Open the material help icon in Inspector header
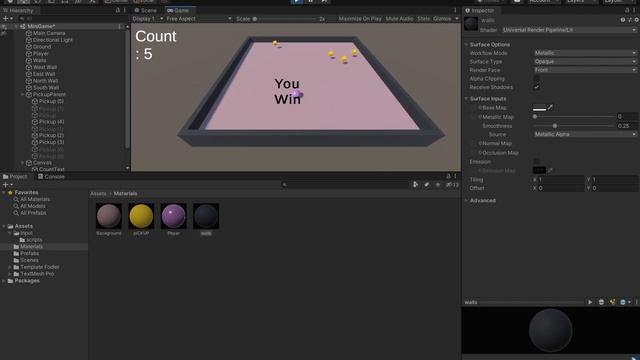The width and height of the screenshot is (640, 360). coord(623,20)
